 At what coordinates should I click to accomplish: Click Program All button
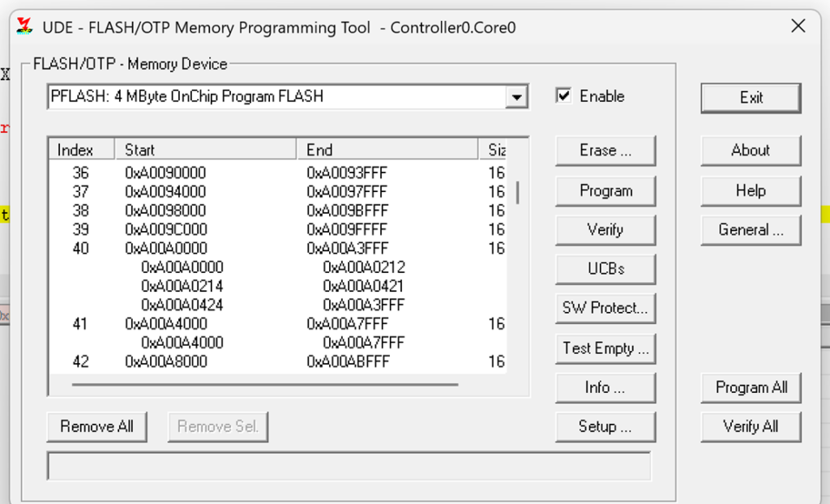pyautogui.click(x=751, y=387)
